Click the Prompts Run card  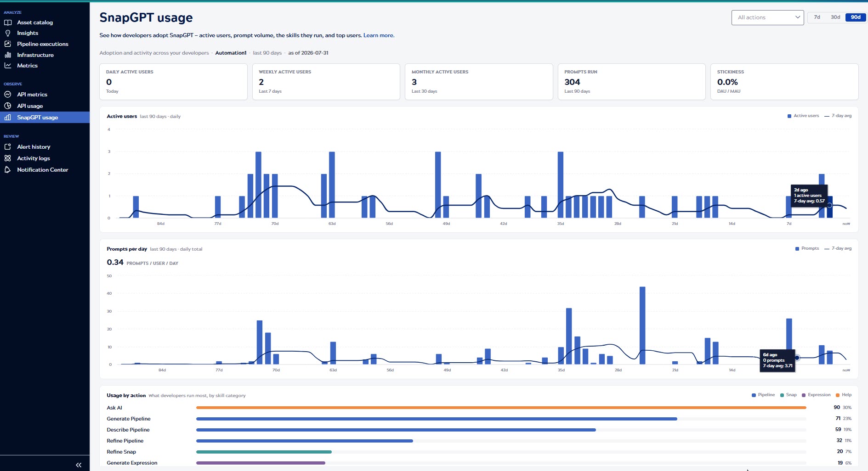point(631,82)
